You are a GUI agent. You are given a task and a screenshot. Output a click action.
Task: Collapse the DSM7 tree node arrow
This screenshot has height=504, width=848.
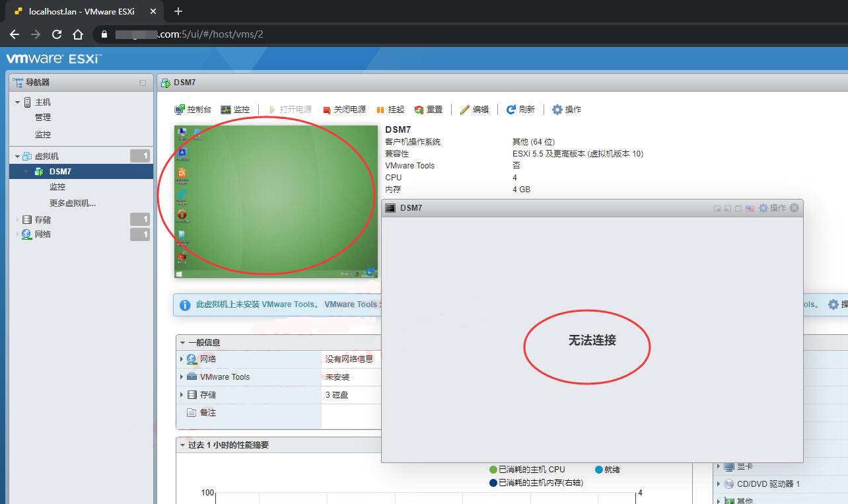26,172
